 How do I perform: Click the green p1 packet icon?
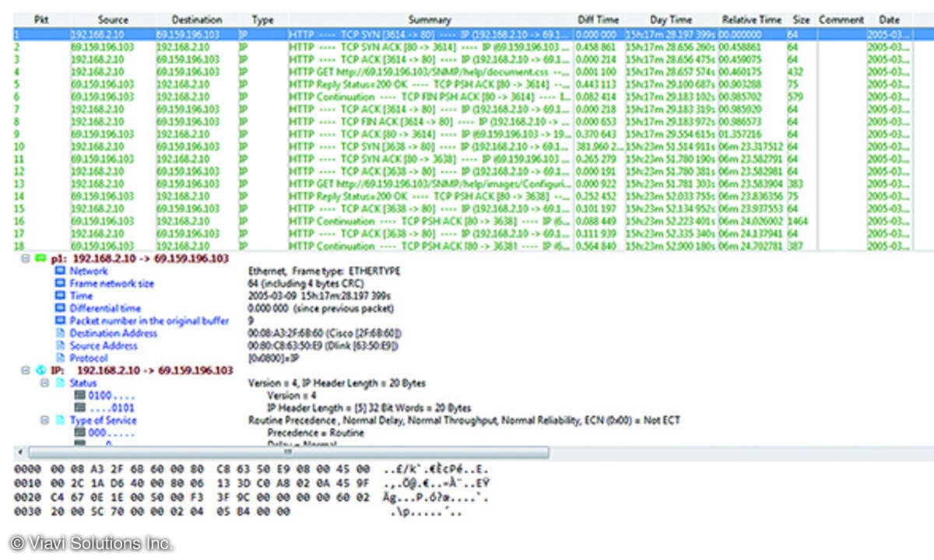(x=41, y=258)
